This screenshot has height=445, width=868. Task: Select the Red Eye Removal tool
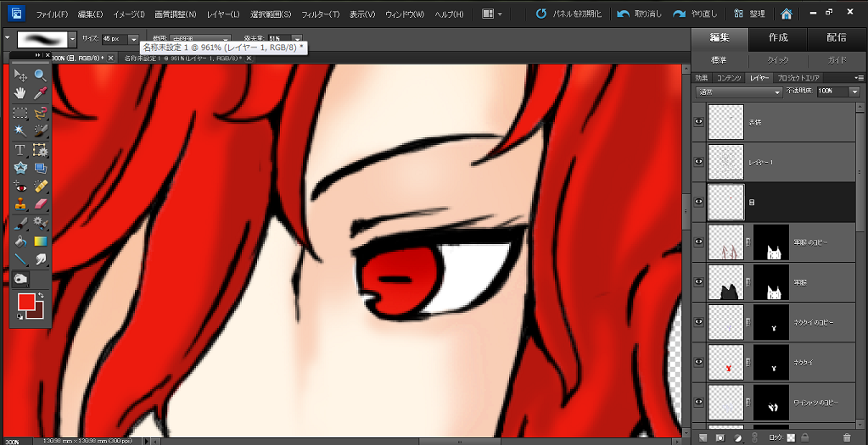(x=20, y=186)
